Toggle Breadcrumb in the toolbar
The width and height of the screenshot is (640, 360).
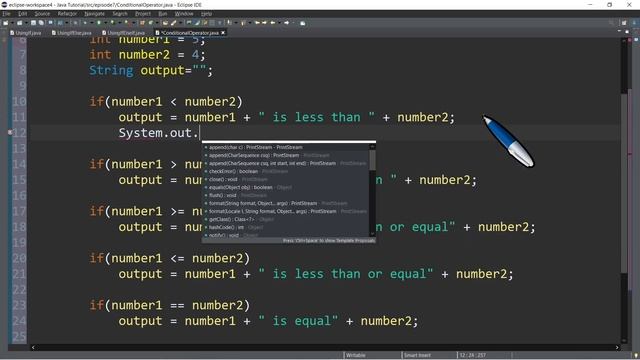[x=189, y=23]
